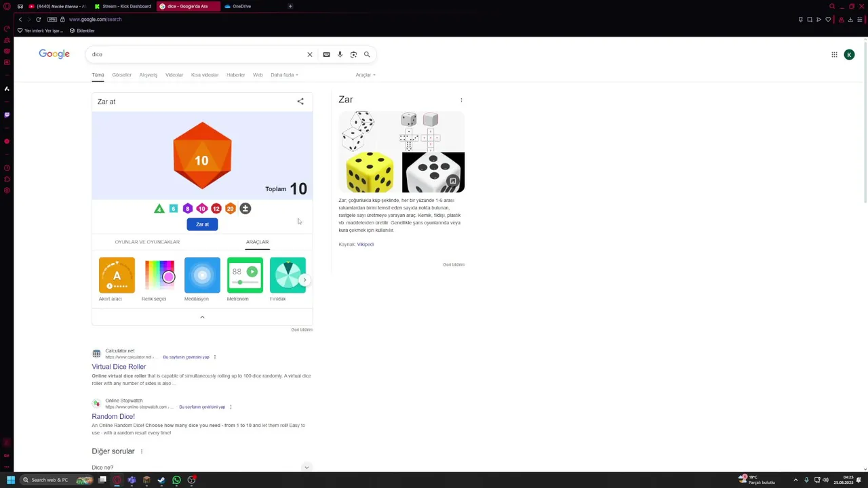
Task: Expand the Daha fazla dropdown
Action: 284,75
